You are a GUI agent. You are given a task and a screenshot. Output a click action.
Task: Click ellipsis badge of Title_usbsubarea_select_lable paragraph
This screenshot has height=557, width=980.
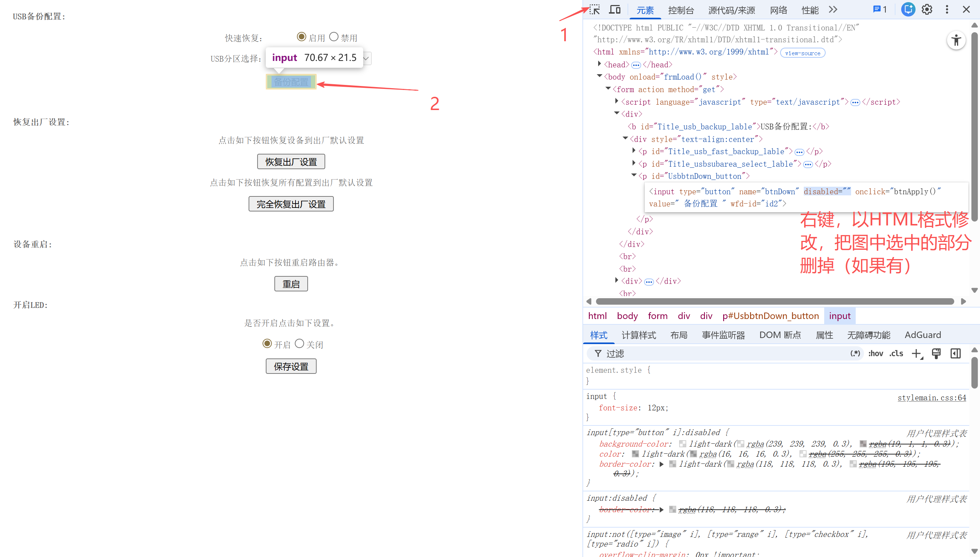click(x=808, y=165)
